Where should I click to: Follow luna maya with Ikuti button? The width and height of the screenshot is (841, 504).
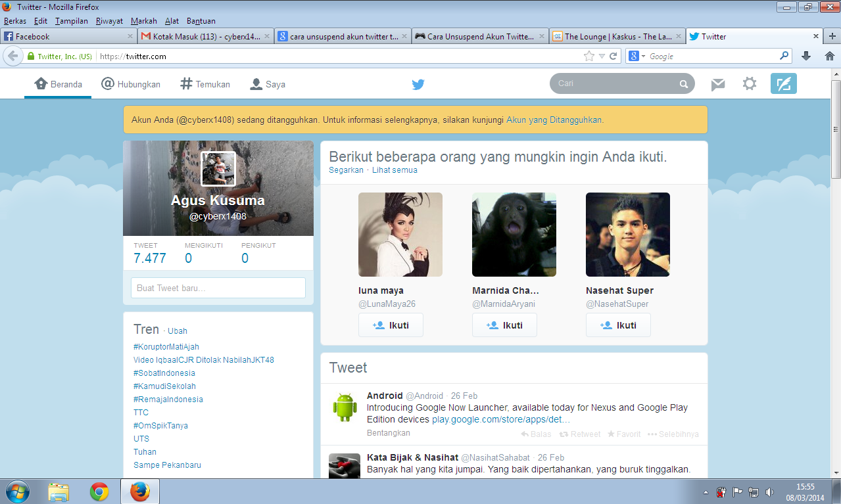pyautogui.click(x=391, y=325)
